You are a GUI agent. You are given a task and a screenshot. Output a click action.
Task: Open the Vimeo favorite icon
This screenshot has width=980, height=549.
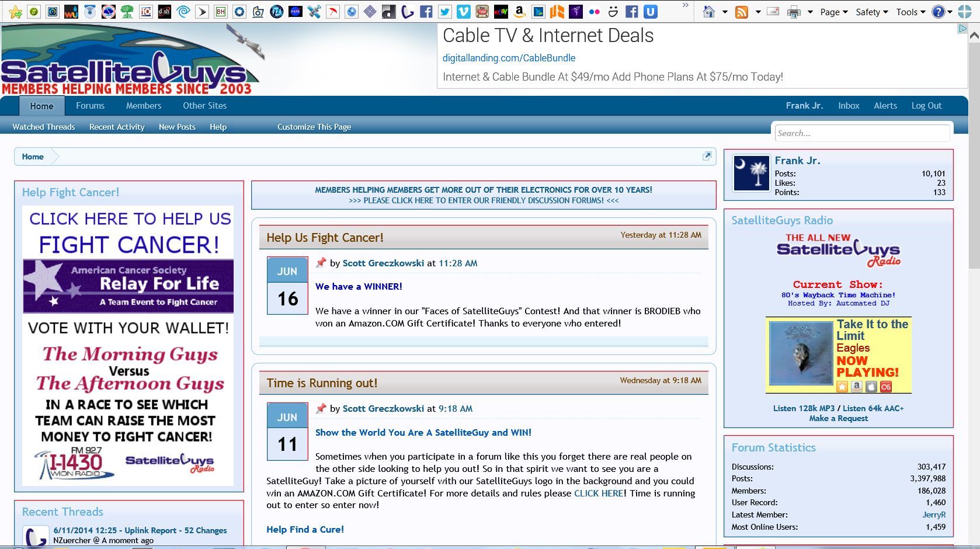pyautogui.click(x=464, y=12)
